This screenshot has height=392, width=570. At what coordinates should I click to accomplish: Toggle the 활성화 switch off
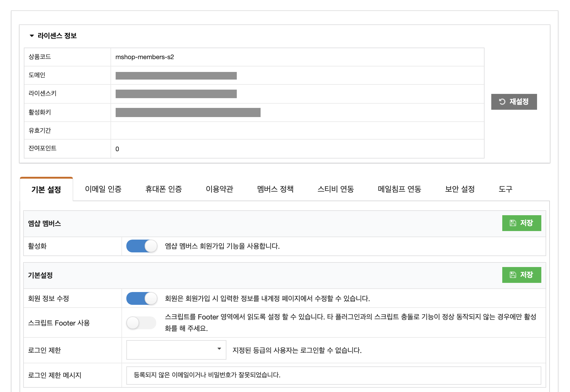(x=142, y=246)
